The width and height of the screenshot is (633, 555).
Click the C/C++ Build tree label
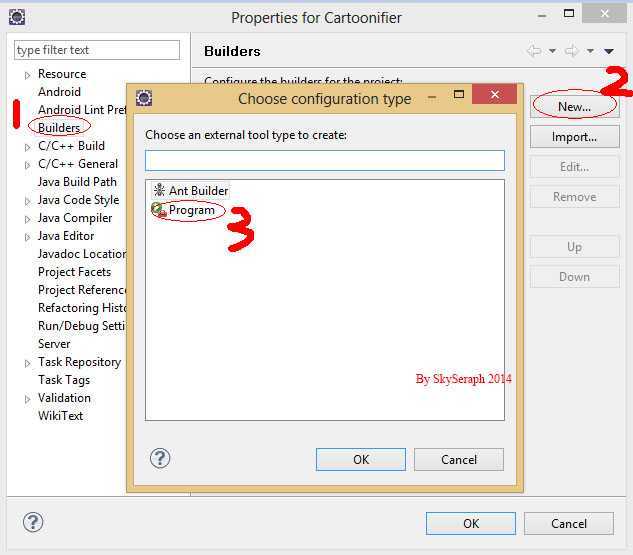pos(71,146)
